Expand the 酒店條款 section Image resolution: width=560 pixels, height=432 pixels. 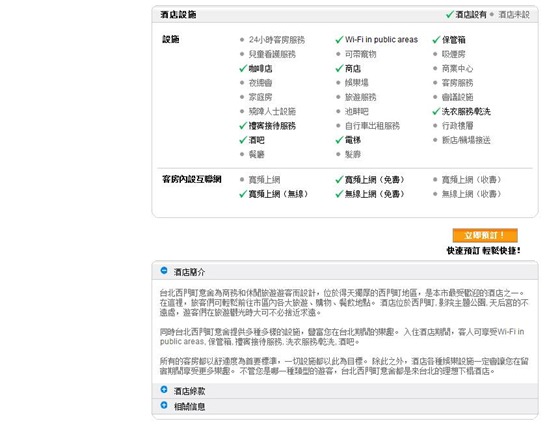[x=164, y=390]
